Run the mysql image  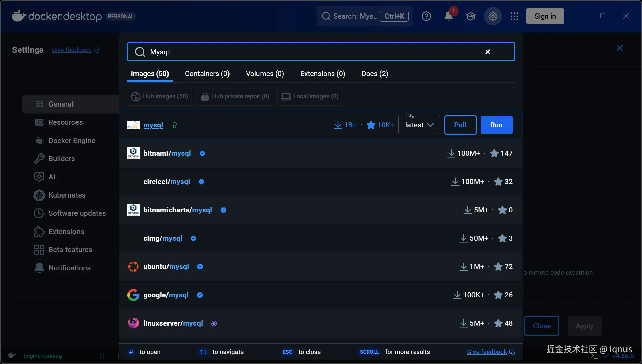coord(496,125)
